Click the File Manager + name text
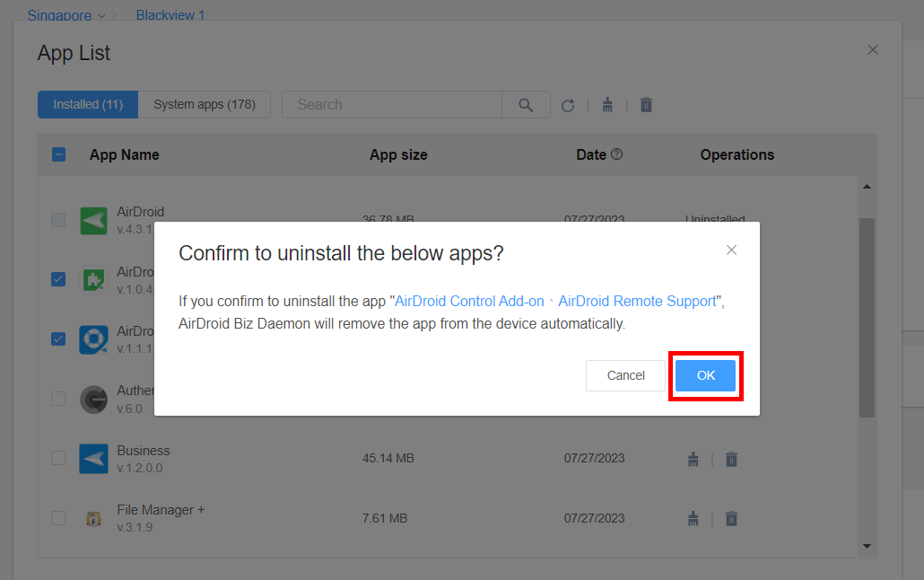924x580 pixels. (161, 510)
